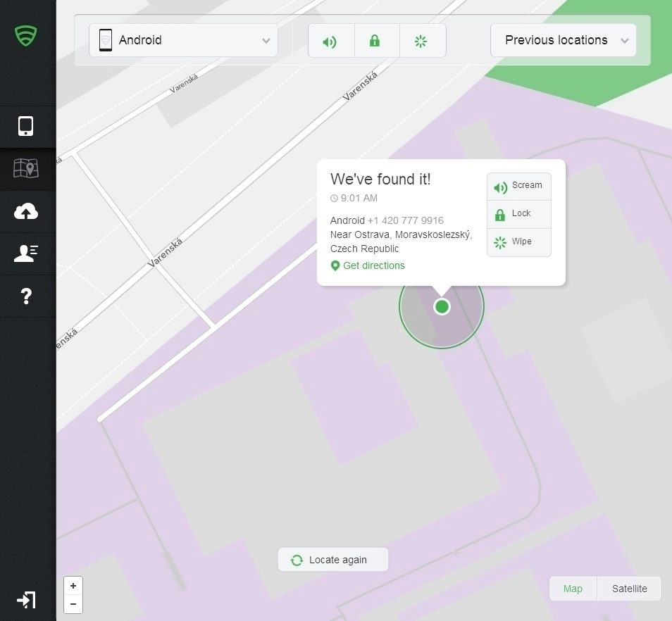Image resolution: width=672 pixels, height=621 pixels.
Task: Click the Near Ostrava address text
Action: 401,241
